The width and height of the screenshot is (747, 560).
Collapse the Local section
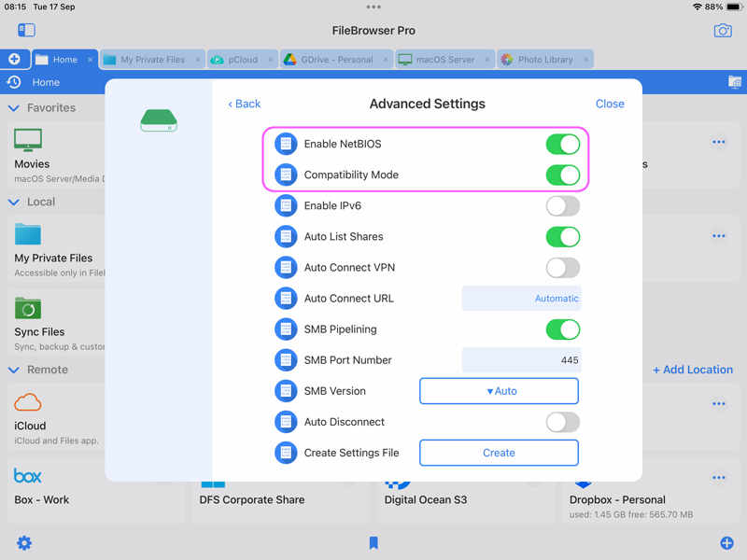(14, 202)
